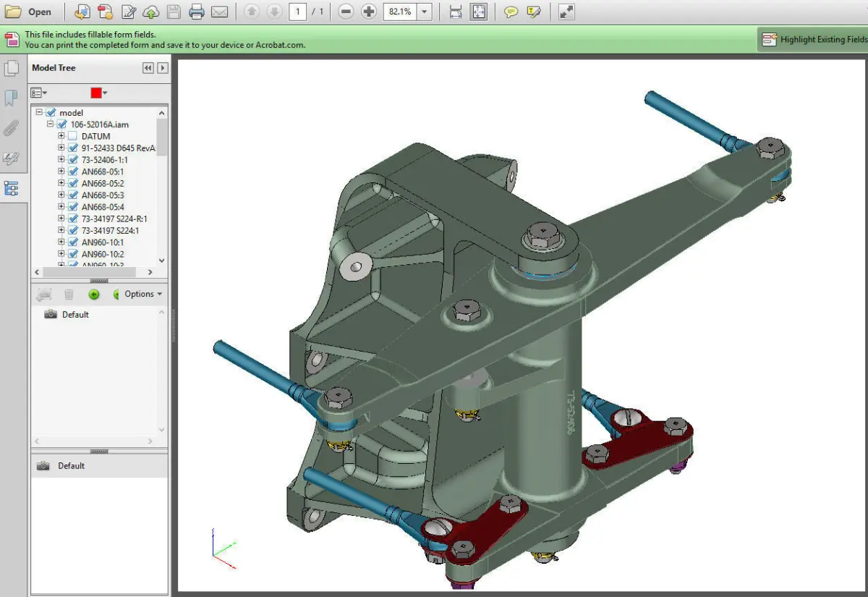Click the Fit one full page icon
The height and width of the screenshot is (597, 868).
click(478, 12)
